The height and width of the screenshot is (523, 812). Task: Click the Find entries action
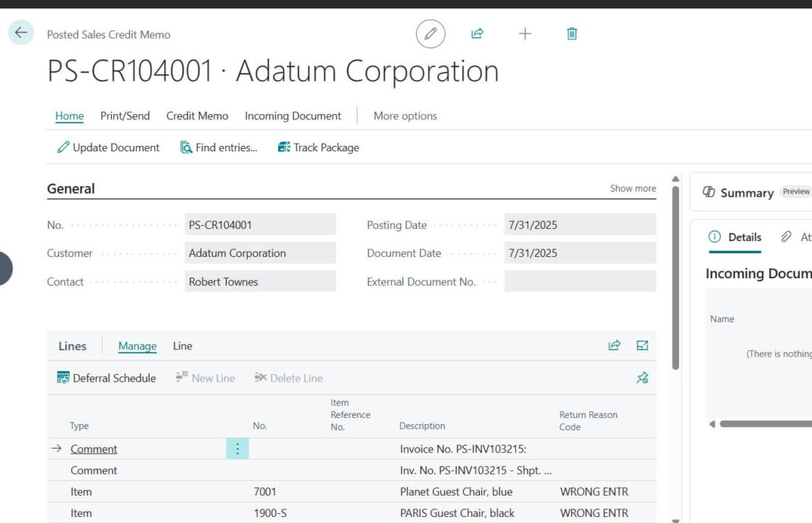[219, 147]
